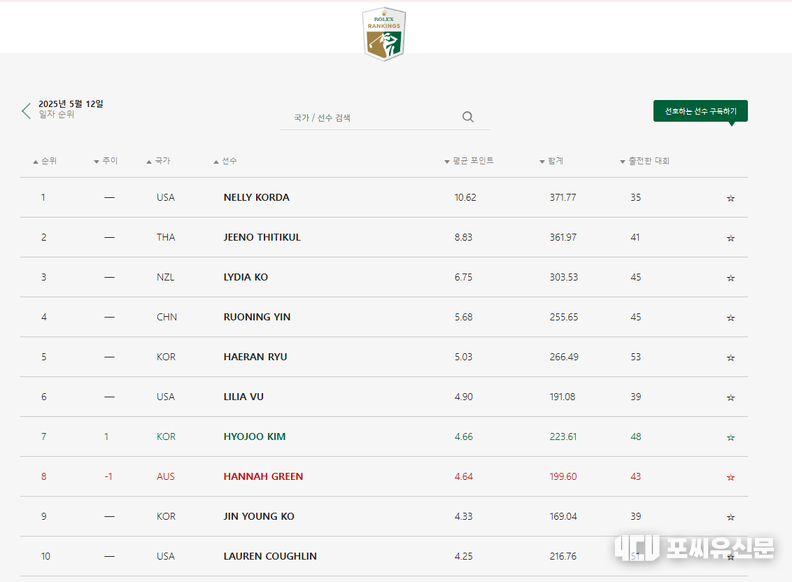The height and width of the screenshot is (582, 792).
Task: Click Jin Young Ko's total 169.04
Action: [563, 516]
